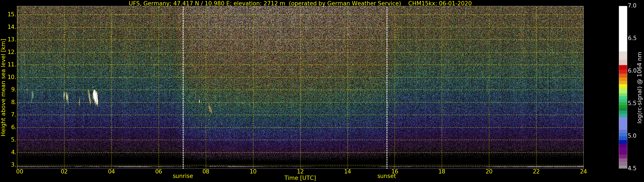Click the 'sunset' label below the axis
Viewport: 644px width, 182px height.
(x=386, y=176)
